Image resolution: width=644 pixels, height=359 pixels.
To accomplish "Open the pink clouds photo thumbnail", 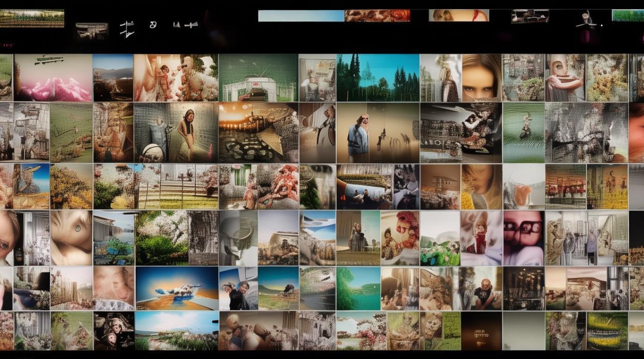I will tap(53, 78).
